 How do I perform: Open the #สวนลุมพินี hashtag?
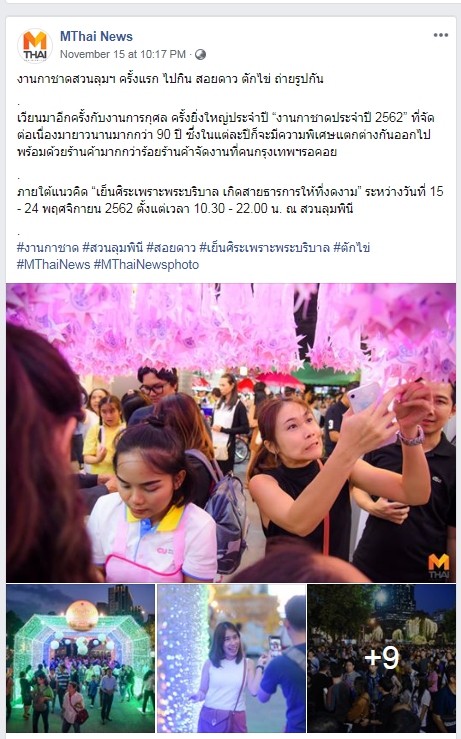tap(112, 247)
